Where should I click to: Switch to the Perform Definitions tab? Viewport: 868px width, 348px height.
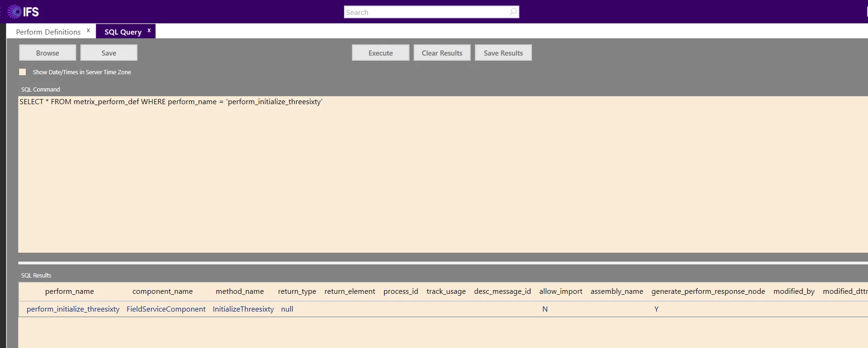coord(48,32)
